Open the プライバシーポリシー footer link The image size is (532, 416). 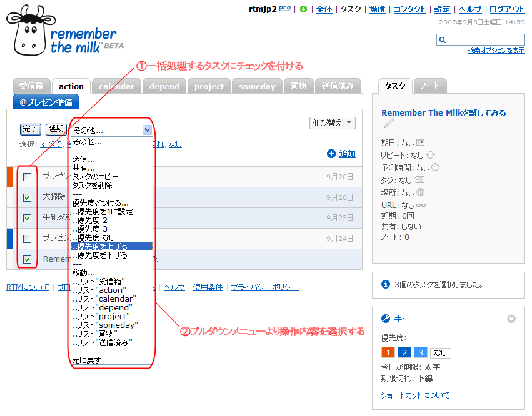pos(265,287)
